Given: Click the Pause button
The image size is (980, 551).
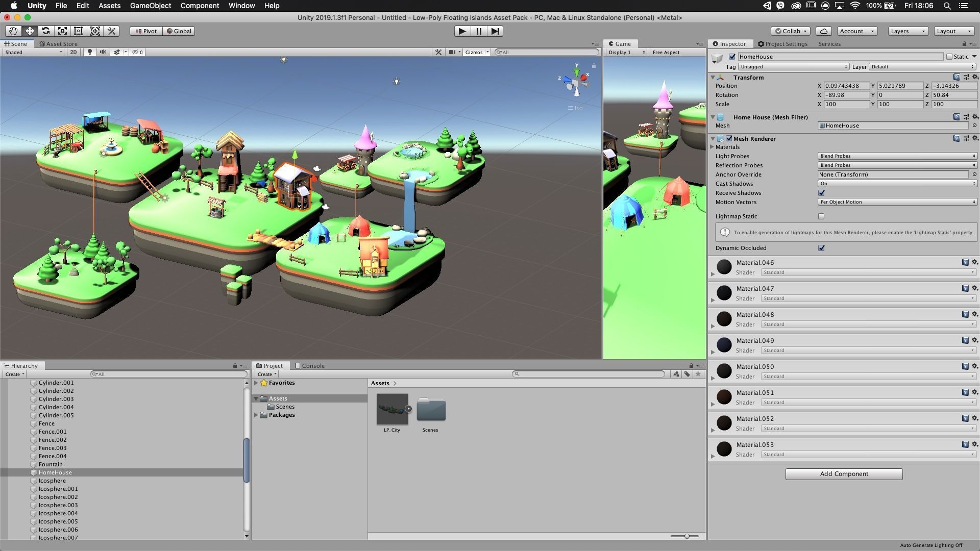Looking at the screenshot, I should (479, 31).
